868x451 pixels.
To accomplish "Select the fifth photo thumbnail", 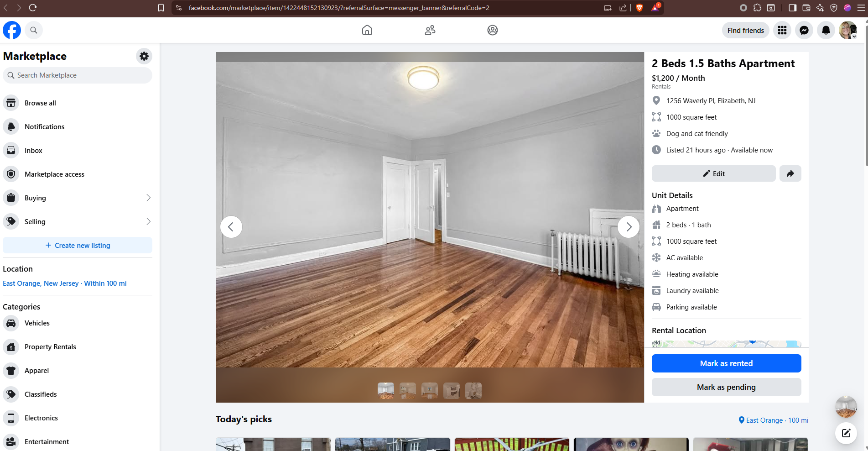I will [473, 391].
